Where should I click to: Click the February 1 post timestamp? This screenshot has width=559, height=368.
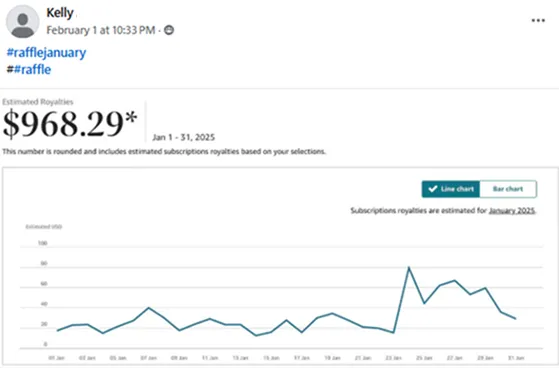click(101, 30)
